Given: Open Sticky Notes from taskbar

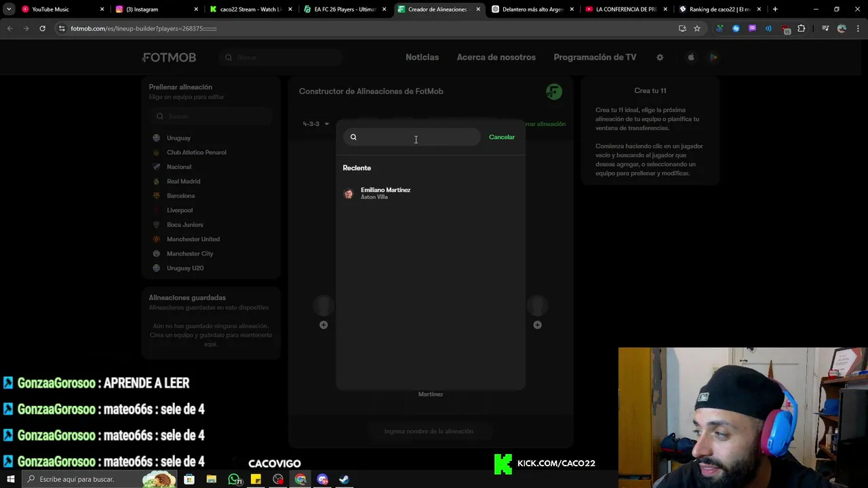Looking at the screenshot, I should 256,479.
